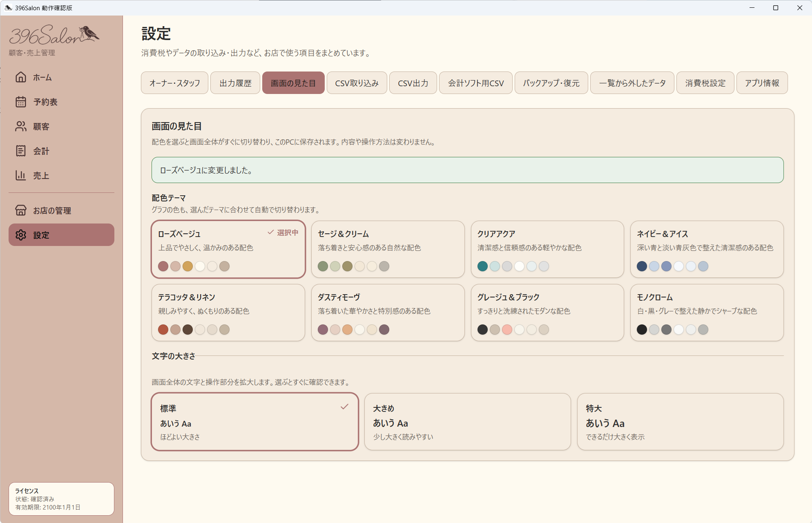Click the gear icon next to 設定
Viewport: 812px width, 523px height.
pyautogui.click(x=21, y=235)
